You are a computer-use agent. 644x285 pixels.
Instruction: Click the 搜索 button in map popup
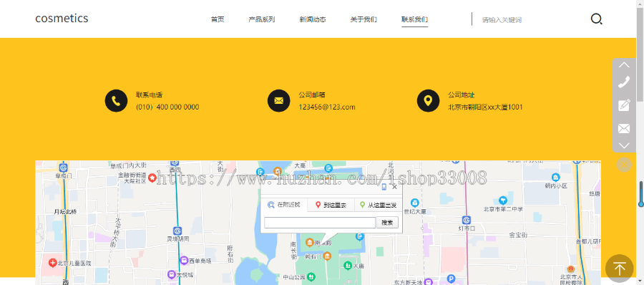[x=387, y=223]
